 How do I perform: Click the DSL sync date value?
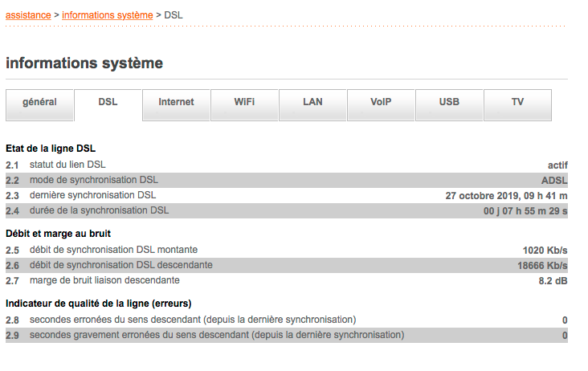pyautogui.click(x=506, y=196)
